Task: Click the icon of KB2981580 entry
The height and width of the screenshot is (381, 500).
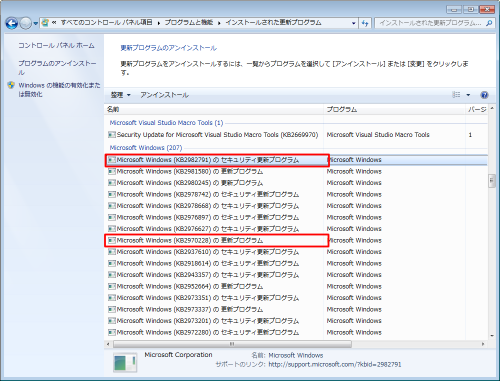Action: [x=112, y=171]
